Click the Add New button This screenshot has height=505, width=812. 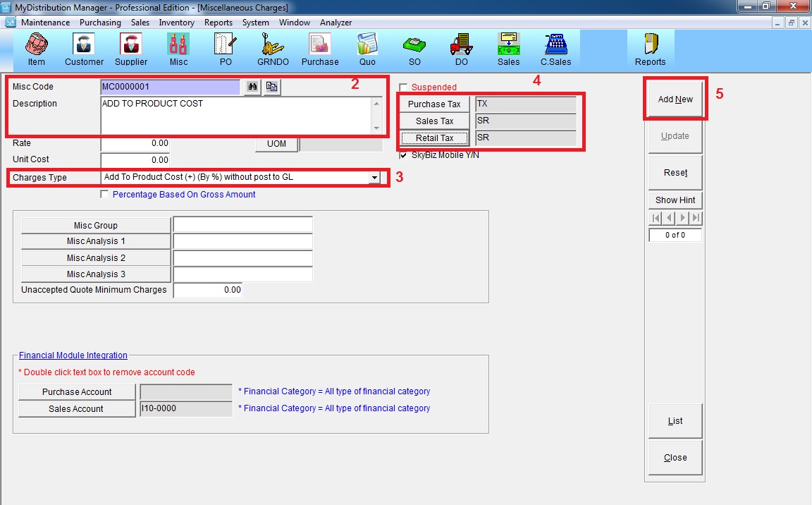pyautogui.click(x=675, y=99)
